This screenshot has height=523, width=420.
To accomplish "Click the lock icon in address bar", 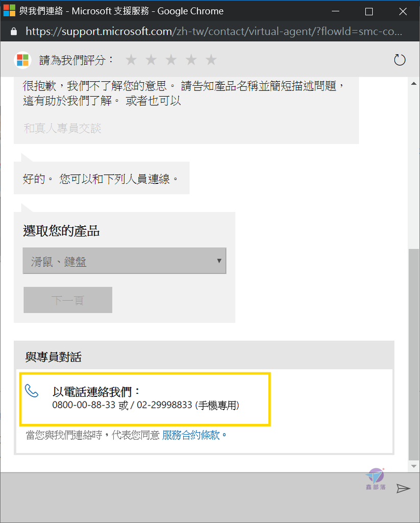I will point(14,31).
